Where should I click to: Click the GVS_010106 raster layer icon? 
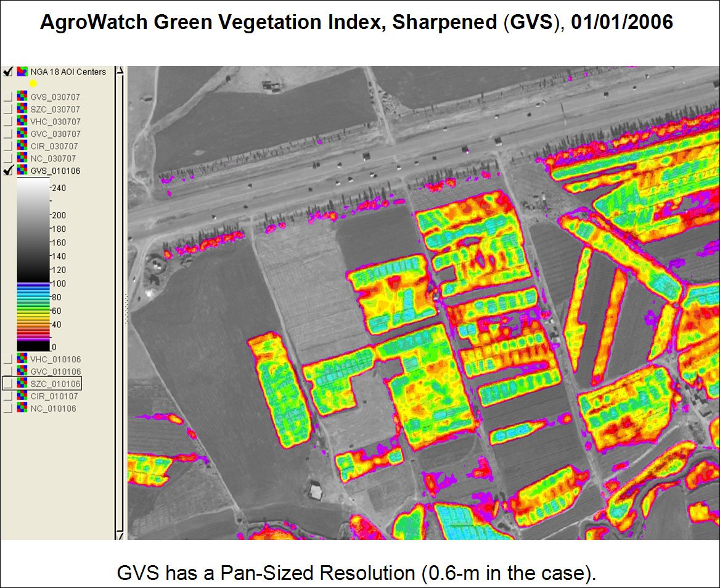click(22, 171)
